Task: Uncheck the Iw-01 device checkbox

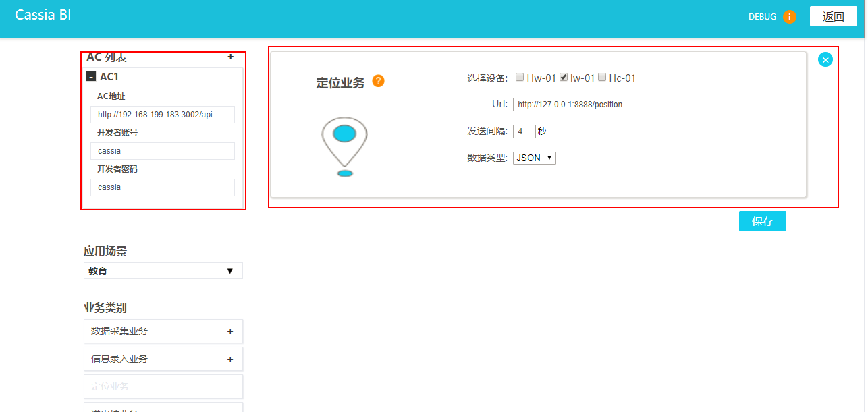Action: click(x=564, y=78)
